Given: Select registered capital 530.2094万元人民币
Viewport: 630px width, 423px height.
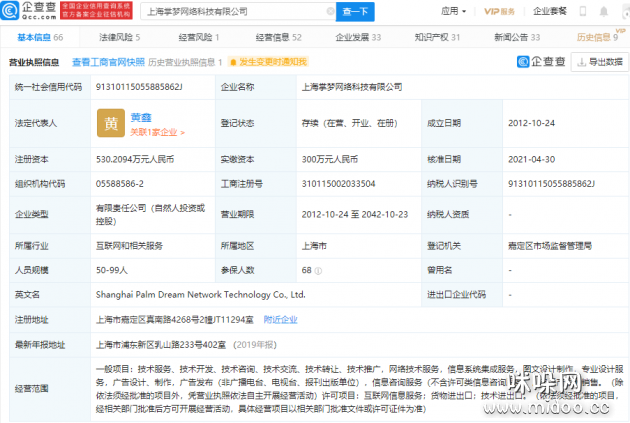Looking at the screenshot, I should click(135, 159).
